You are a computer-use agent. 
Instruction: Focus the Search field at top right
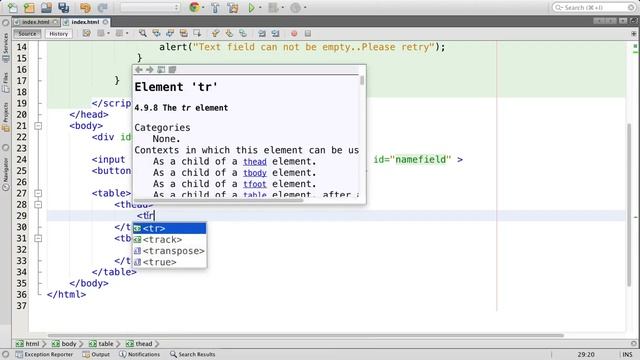click(594, 7)
